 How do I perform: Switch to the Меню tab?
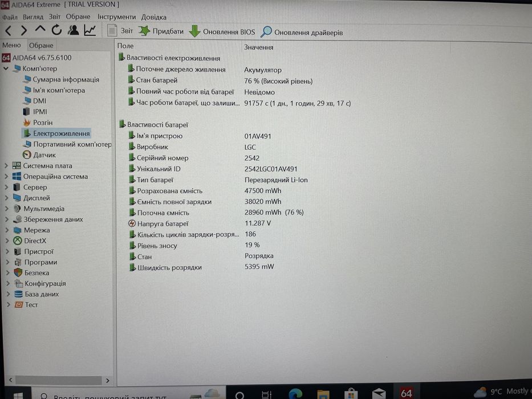point(11,45)
